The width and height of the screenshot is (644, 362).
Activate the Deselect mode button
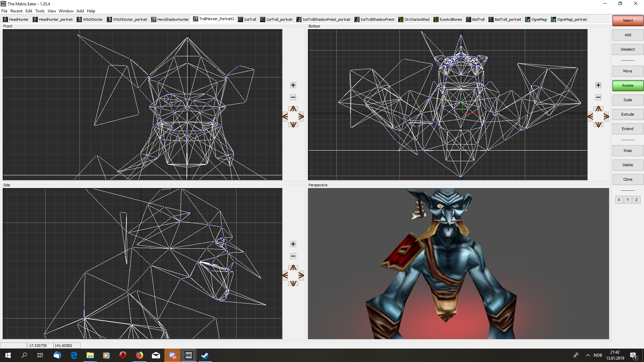628,49
